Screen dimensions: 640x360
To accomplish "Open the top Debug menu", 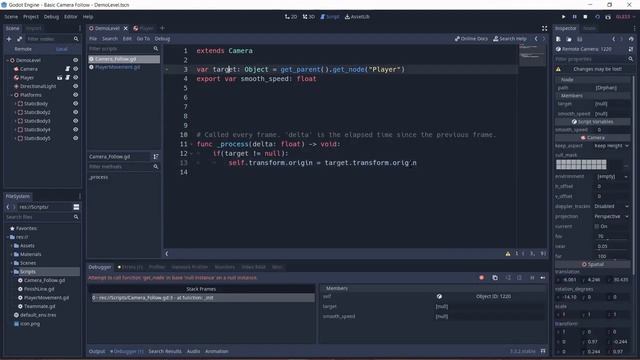I will coord(51,17).
